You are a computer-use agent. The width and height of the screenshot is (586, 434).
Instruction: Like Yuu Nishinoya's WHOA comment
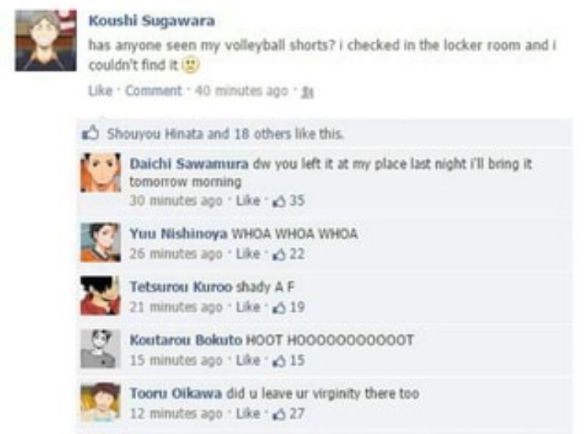(248, 254)
